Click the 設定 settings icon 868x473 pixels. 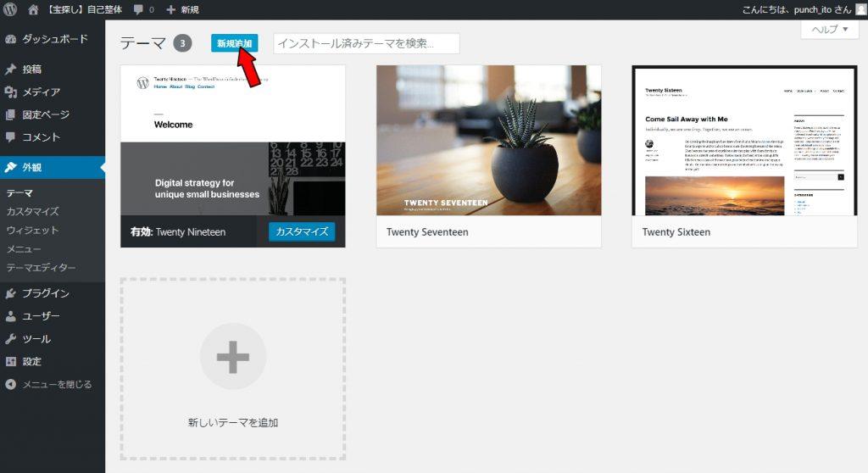10,362
